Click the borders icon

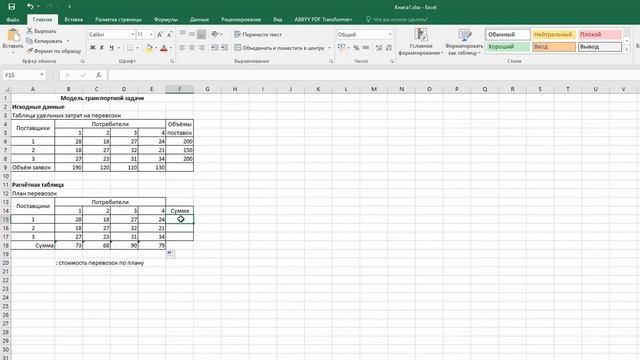[x=130, y=48]
